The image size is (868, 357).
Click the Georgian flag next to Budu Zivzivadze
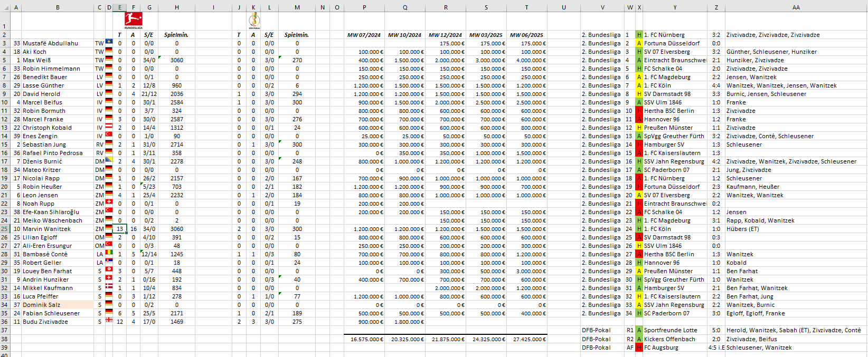[109, 321]
